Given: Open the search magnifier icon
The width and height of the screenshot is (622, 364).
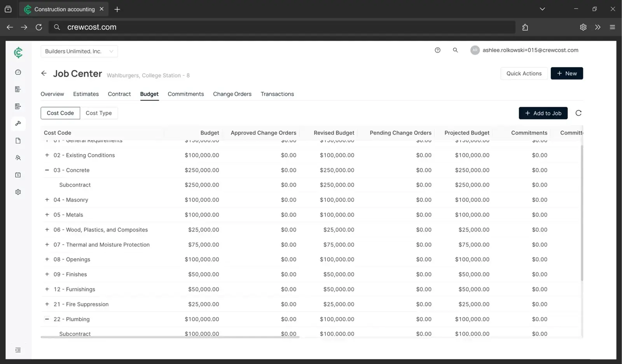Looking at the screenshot, I should click(x=455, y=50).
